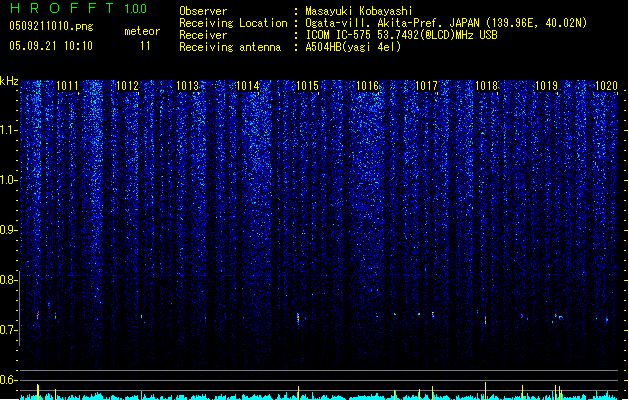Click time marker 1018
This screenshot has height=400, width=629.
486,86
